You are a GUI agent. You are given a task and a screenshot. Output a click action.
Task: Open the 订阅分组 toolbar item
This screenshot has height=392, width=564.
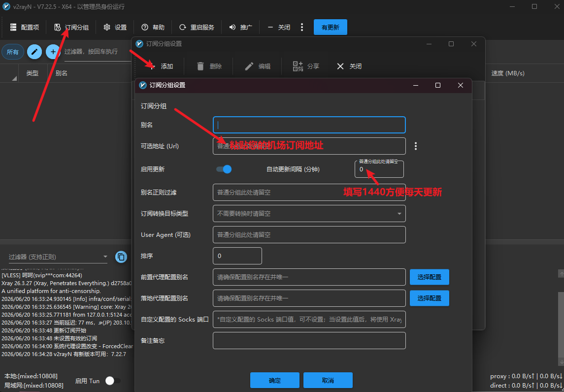coord(71,28)
